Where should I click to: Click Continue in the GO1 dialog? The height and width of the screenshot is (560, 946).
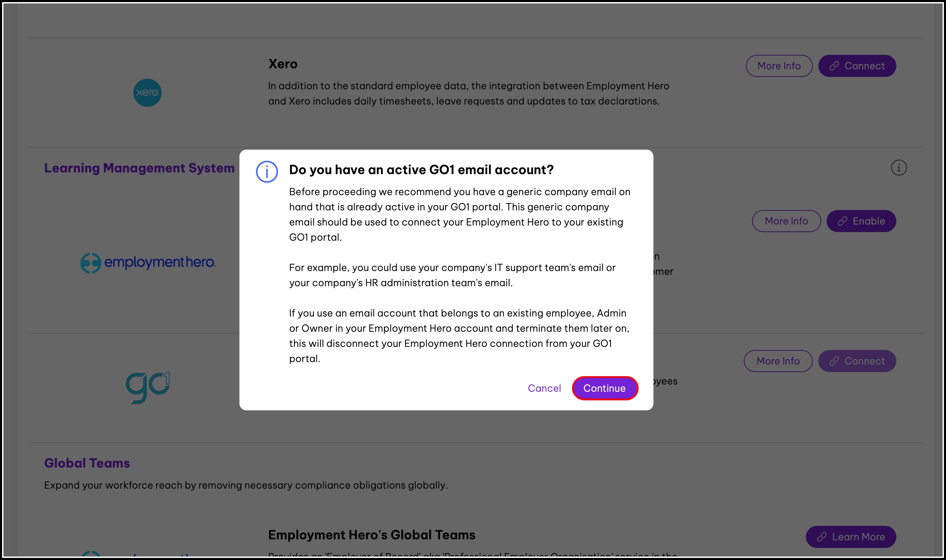[x=604, y=388]
